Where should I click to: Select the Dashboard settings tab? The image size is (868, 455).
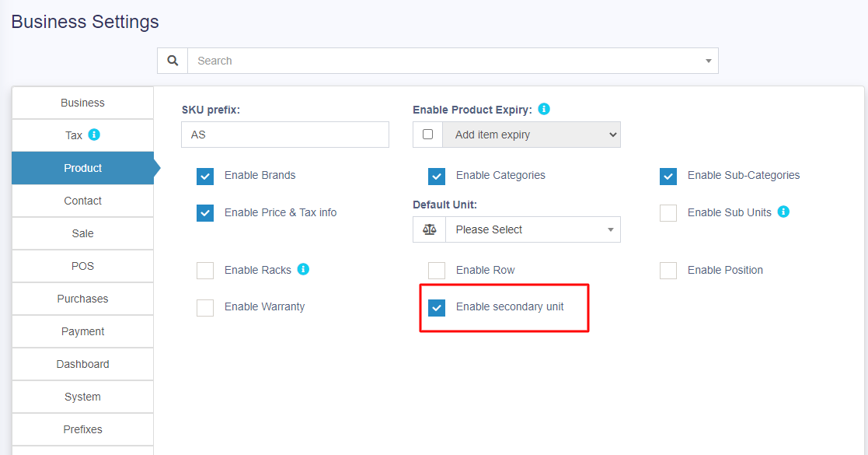coord(82,364)
